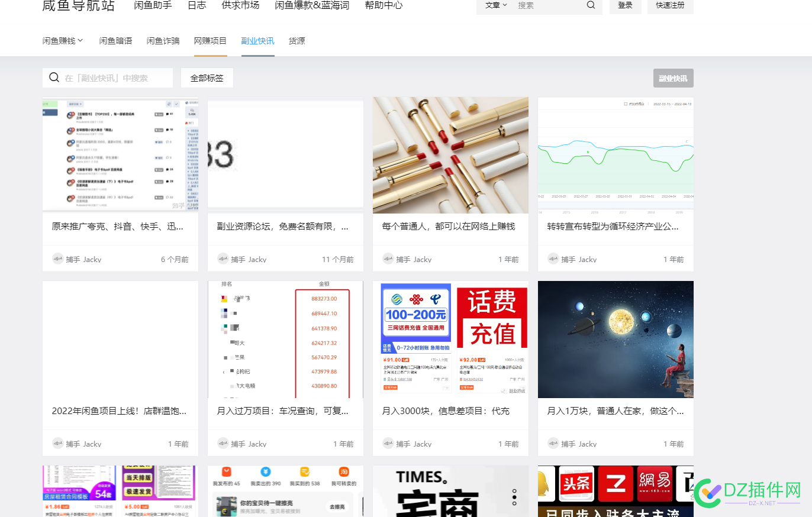
Task: Open the 闲鱼助手 menu item
Action: pyautogui.click(x=153, y=5)
